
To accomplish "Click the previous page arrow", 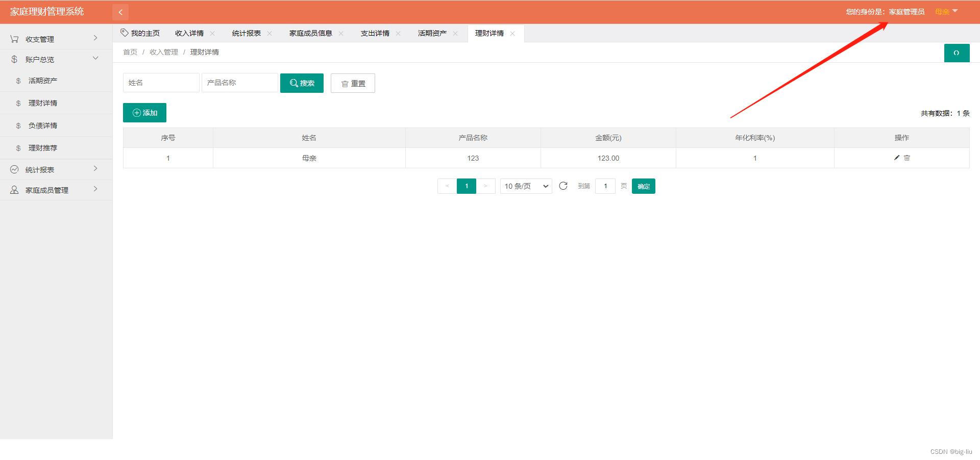I will tap(447, 186).
